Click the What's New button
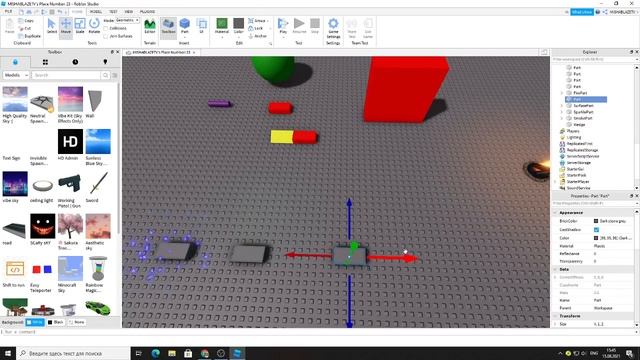 click(x=582, y=12)
